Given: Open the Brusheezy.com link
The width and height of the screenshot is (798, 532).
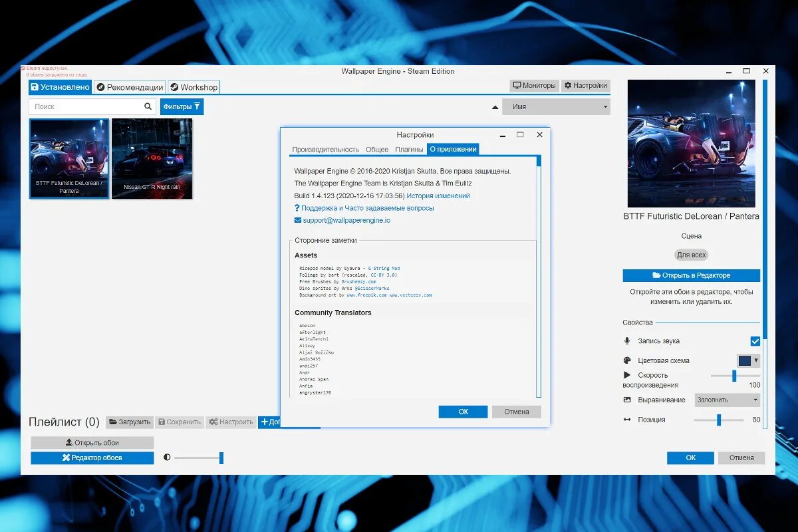Looking at the screenshot, I should (359, 281).
